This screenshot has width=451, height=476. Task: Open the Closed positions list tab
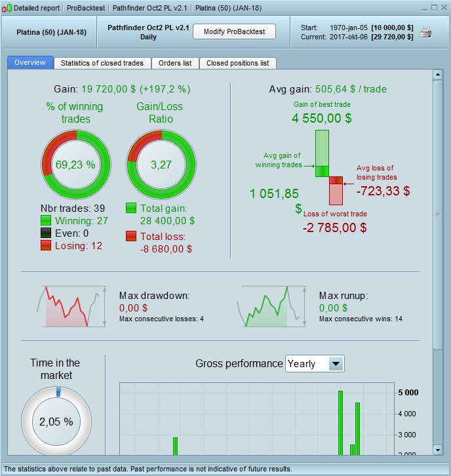tap(238, 63)
